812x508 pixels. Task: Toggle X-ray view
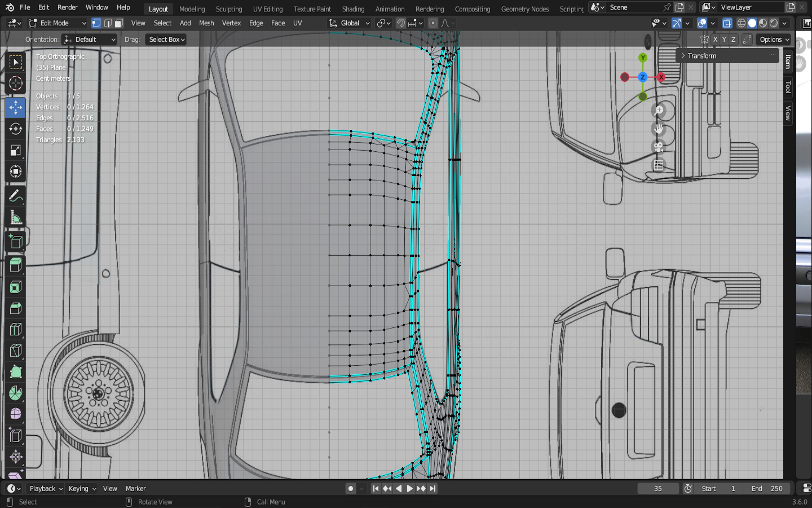coord(727,23)
